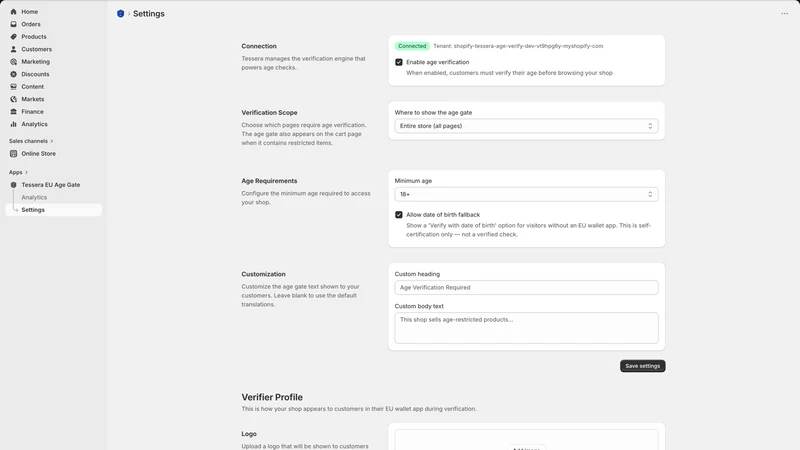Click the Save settings button
The image size is (800, 450).
[x=642, y=366]
